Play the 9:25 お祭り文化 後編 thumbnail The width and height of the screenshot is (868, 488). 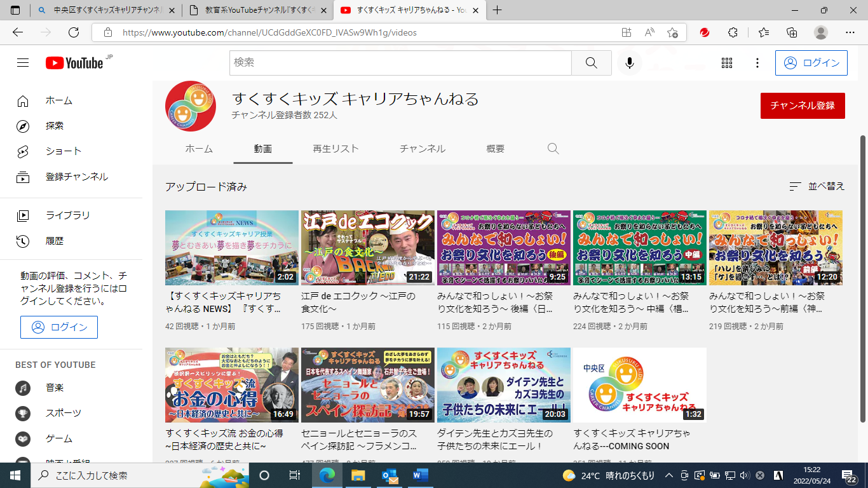click(504, 248)
